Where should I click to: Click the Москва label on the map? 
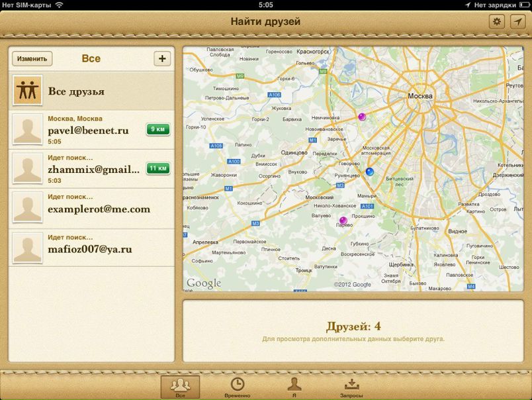[420, 96]
